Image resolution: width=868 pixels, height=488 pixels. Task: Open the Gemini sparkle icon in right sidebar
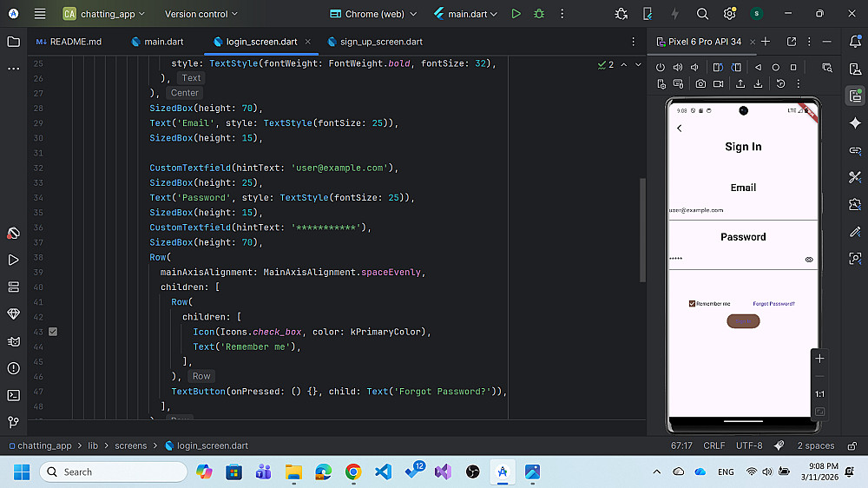point(855,123)
